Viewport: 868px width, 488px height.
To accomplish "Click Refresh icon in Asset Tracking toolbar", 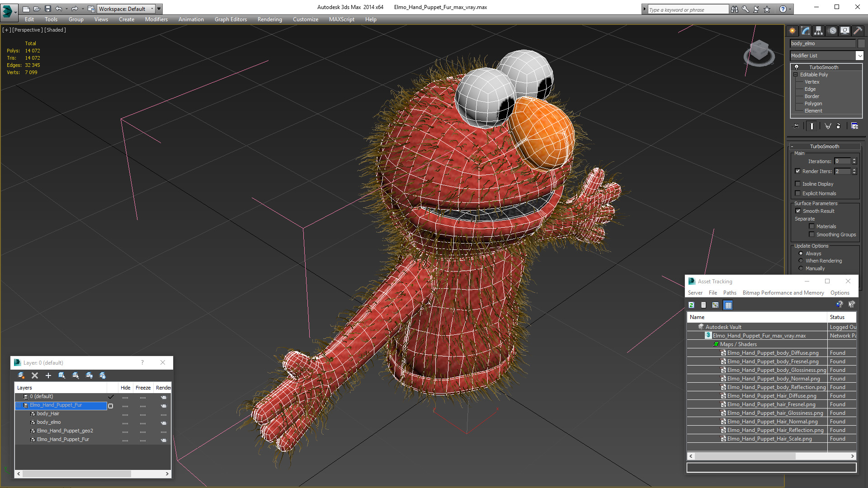I will 691,305.
